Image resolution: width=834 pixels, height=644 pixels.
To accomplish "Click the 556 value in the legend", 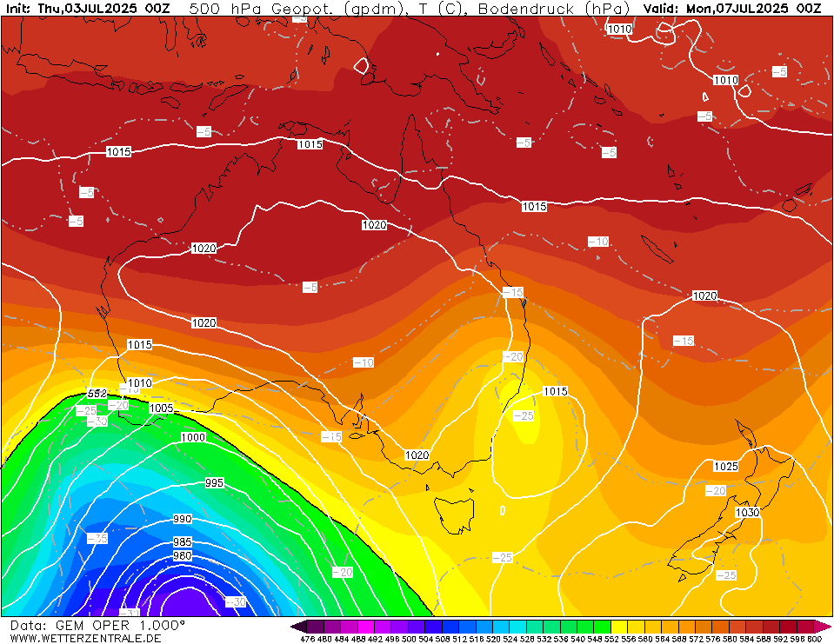I will coord(628,639).
